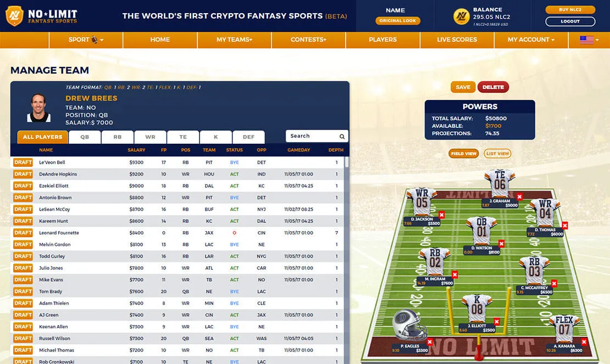610x364 pixels.
Task: Select the TE position tab
Action: [x=183, y=137]
